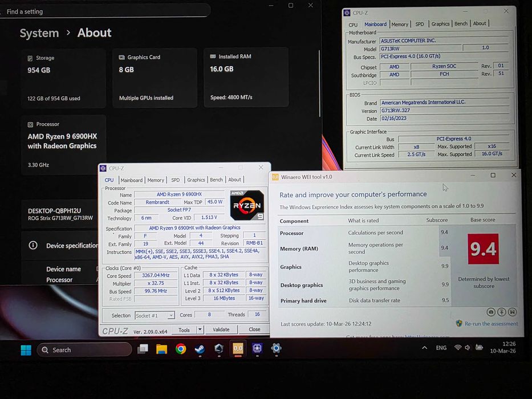The height and width of the screenshot is (399, 532).
Task: Open Task View from the taskbar
Action: 143,349
